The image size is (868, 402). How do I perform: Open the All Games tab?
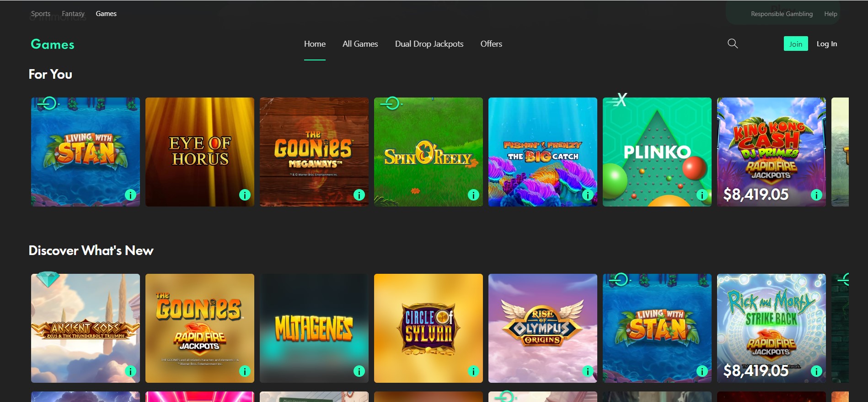point(360,44)
